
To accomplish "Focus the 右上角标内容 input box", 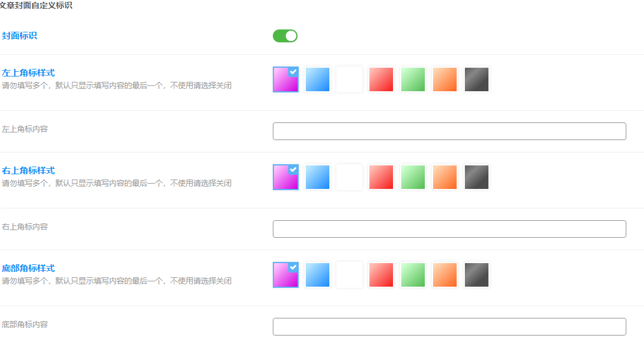I will point(450,229).
